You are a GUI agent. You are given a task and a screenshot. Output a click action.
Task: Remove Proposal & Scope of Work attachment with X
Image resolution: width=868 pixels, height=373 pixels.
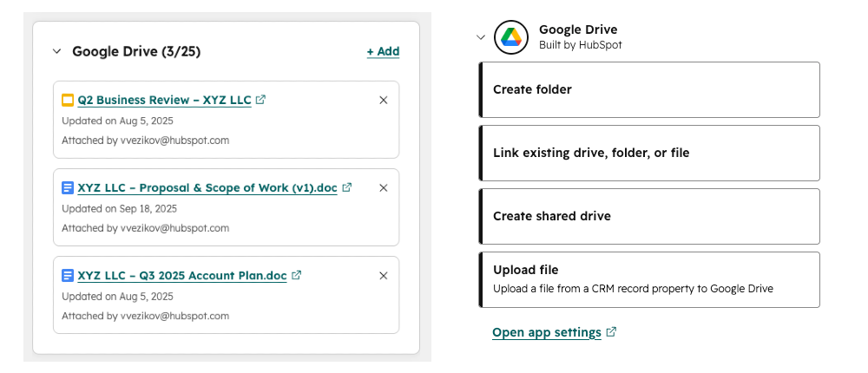click(x=383, y=188)
